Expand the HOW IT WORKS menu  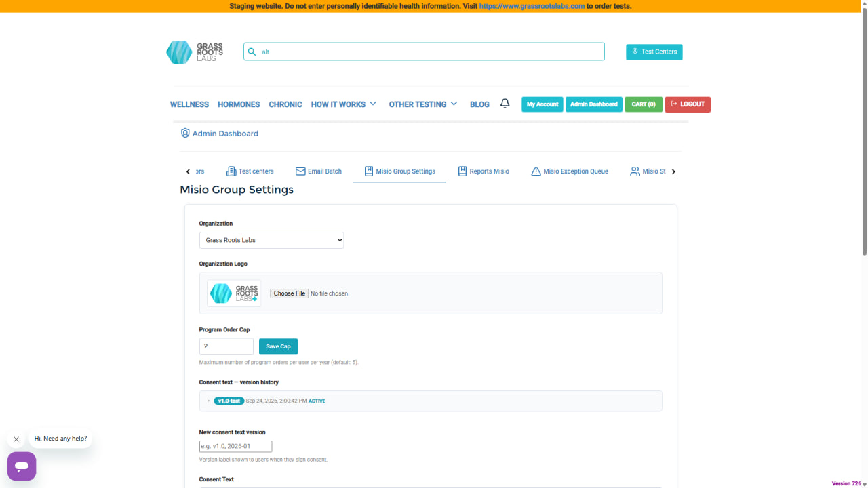tap(343, 104)
